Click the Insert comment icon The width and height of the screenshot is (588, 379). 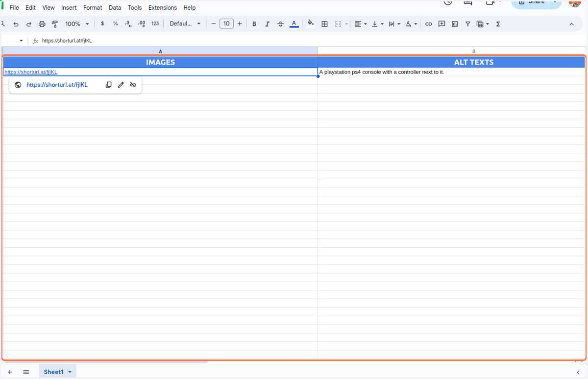(x=441, y=24)
